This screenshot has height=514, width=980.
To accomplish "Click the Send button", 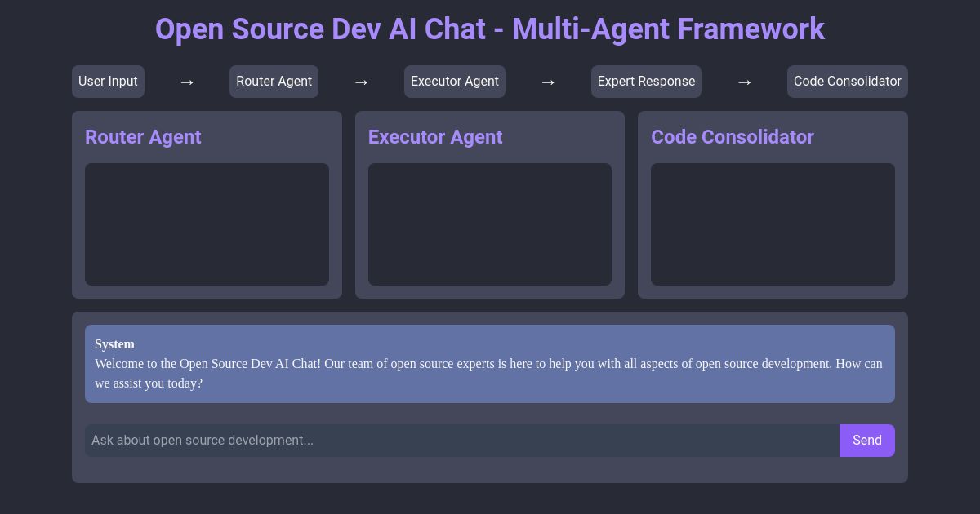I will tap(866, 441).
